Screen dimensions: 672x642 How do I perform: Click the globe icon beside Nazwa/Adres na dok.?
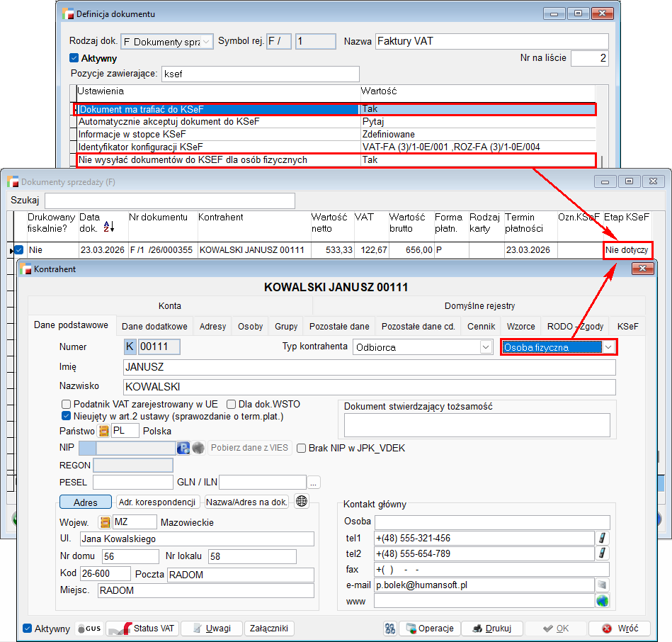[302, 502]
